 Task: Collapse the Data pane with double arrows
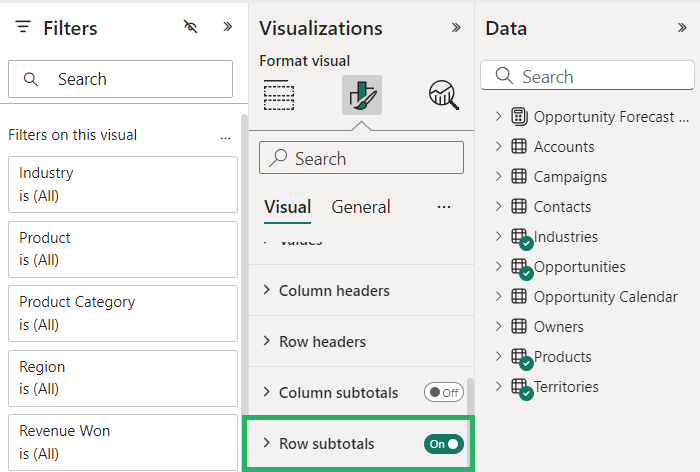[682, 28]
